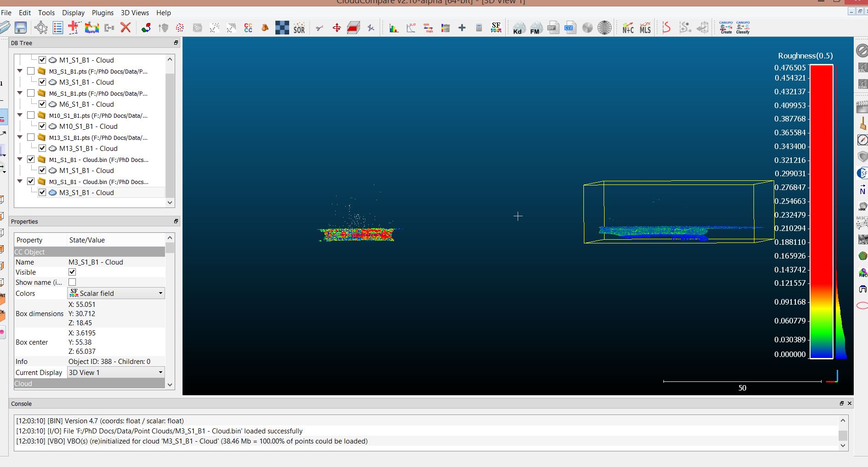Screen dimensions: 868x467
Task: Uncheck the Visible property checkbox
Action: coord(72,272)
